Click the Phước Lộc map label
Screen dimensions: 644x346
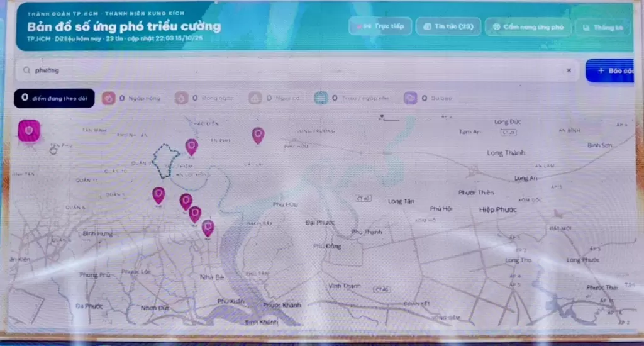[x=136, y=272]
